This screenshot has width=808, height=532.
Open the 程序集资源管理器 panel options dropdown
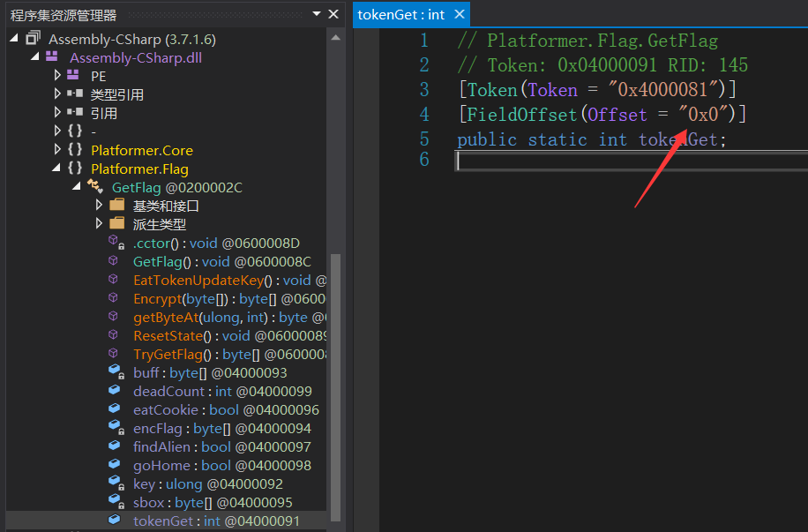point(317,14)
